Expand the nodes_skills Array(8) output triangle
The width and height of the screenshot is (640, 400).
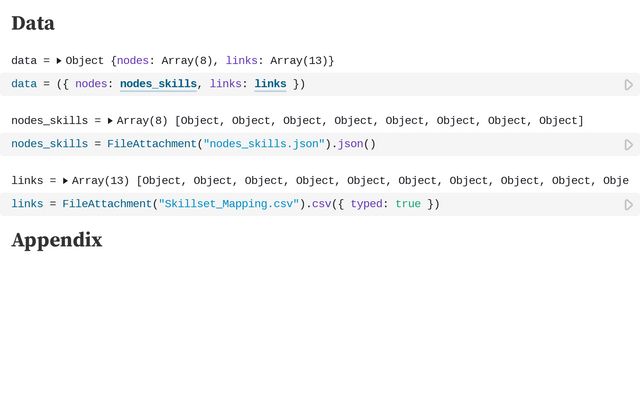tap(110, 121)
